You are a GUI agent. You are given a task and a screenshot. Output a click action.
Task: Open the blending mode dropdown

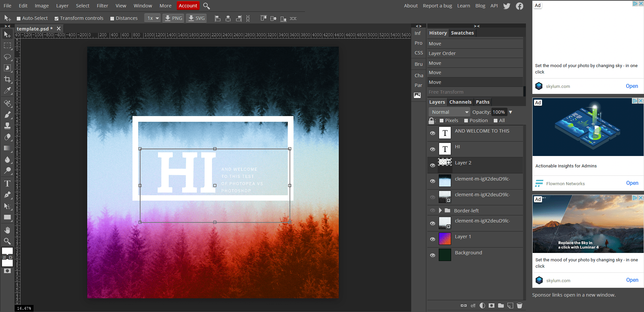click(449, 112)
